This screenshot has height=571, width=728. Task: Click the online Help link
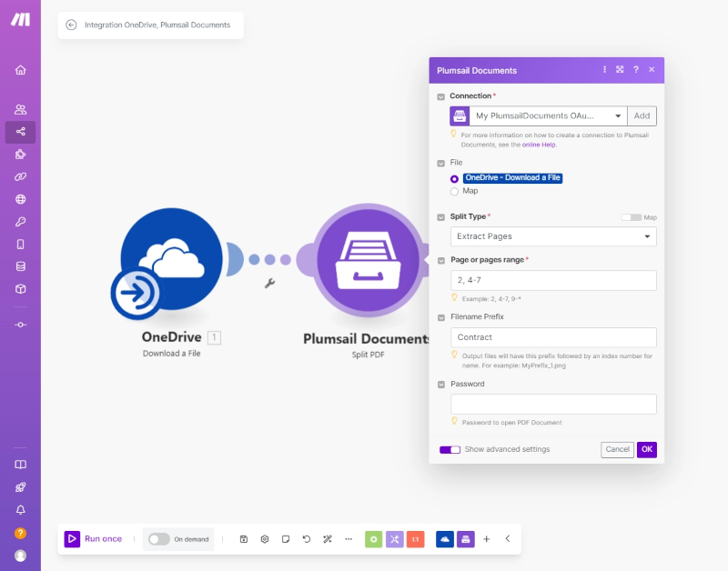[x=539, y=145]
